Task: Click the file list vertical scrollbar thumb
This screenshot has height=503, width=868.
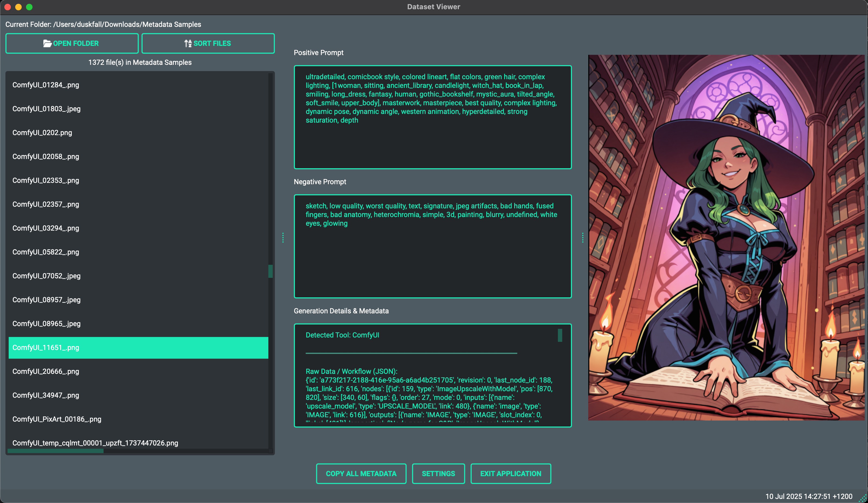Action: pyautogui.click(x=270, y=271)
